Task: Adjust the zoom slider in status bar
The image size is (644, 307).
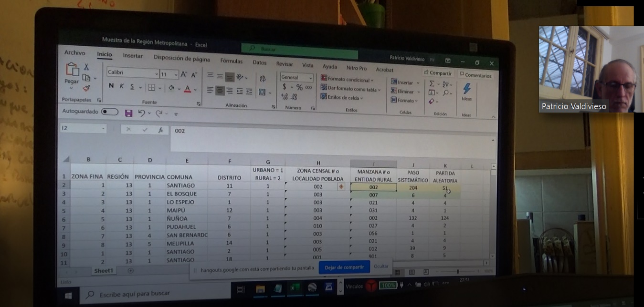Action: [458, 272]
